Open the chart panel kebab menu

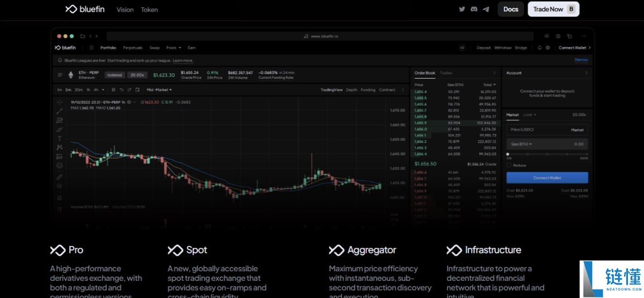[403, 90]
